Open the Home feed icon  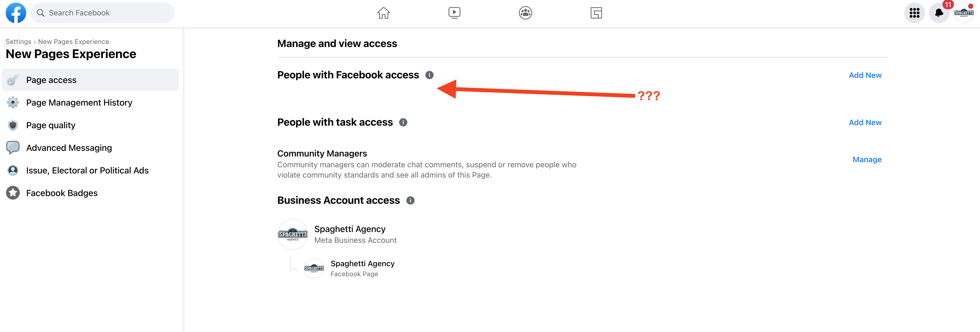[x=383, y=13]
